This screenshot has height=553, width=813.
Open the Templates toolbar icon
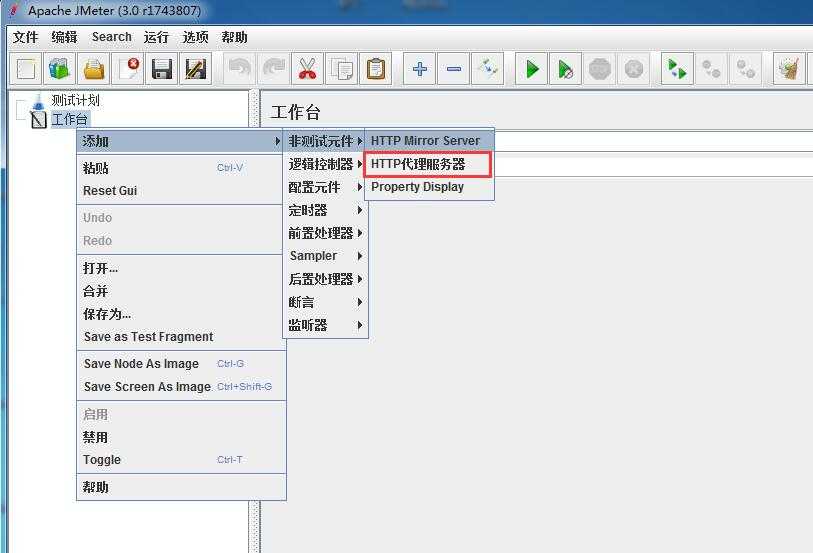coord(59,68)
